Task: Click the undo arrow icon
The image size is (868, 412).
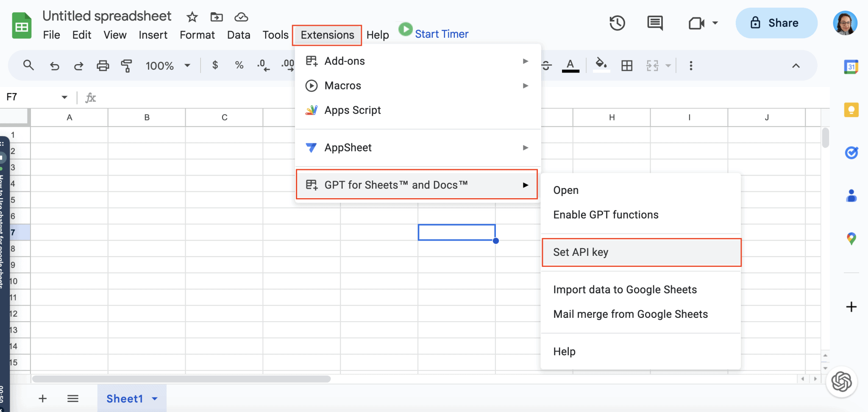Action: (x=54, y=65)
